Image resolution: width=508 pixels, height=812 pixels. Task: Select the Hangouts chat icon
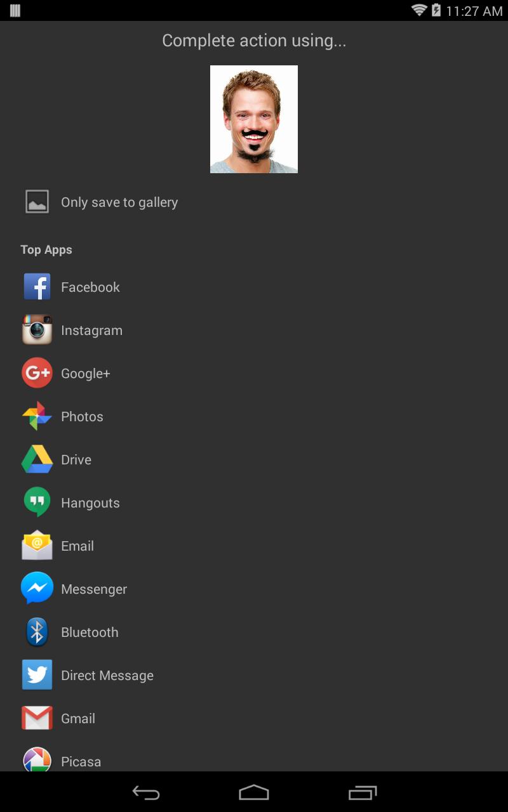[37, 502]
